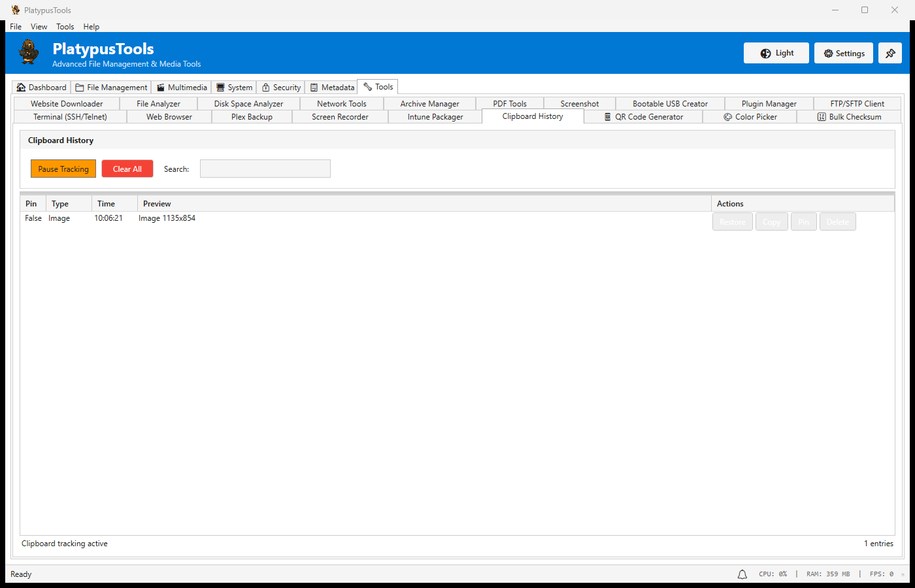Image resolution: width=915 pixels, height=588 pixels.
Task: Open the QR Code Generator tab
Action: point(643,117)
